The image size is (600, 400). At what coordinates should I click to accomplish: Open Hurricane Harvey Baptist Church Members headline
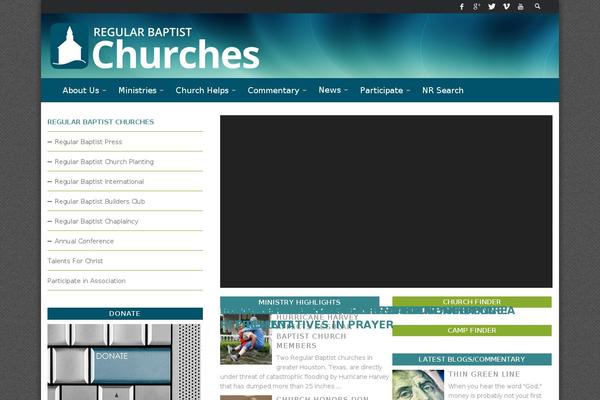click(317, 331)
